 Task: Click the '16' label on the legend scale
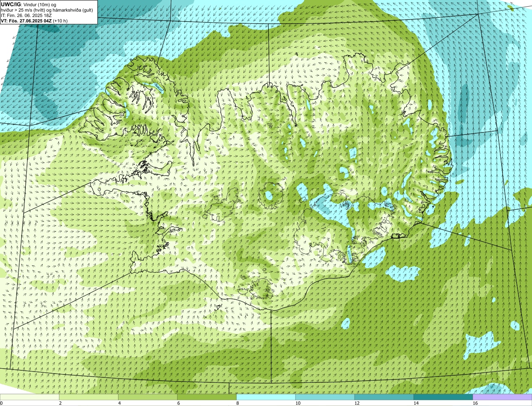[475, 403]
